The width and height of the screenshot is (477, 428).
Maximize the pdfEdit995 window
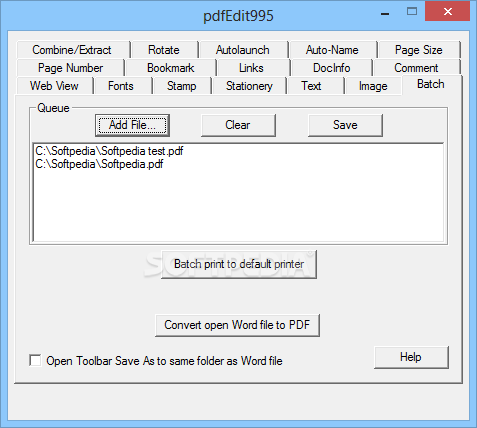pyautogui.click(x=412, y=12)
